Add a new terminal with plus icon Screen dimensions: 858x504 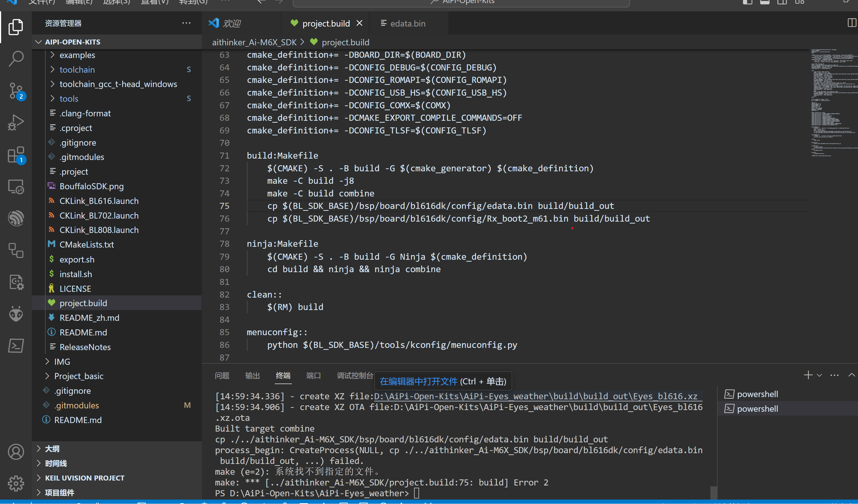click(808, 375)
